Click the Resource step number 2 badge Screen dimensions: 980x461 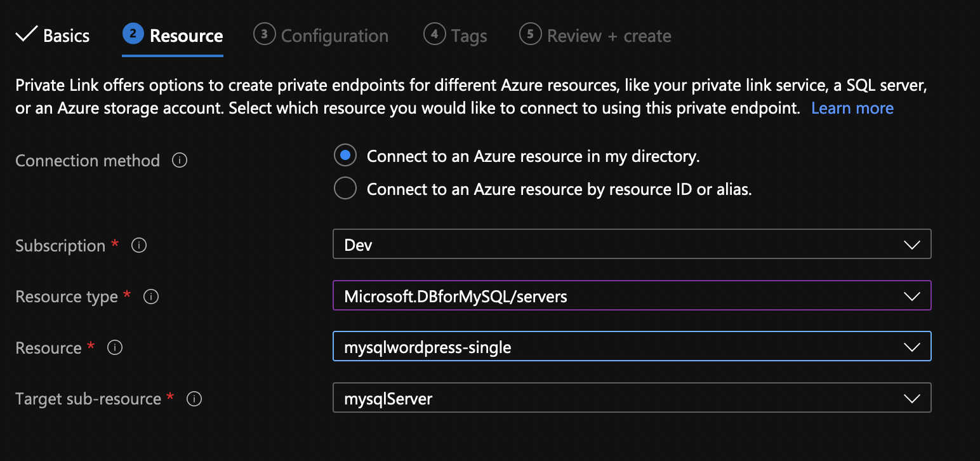pyautogui.click(x=133, y=34)
